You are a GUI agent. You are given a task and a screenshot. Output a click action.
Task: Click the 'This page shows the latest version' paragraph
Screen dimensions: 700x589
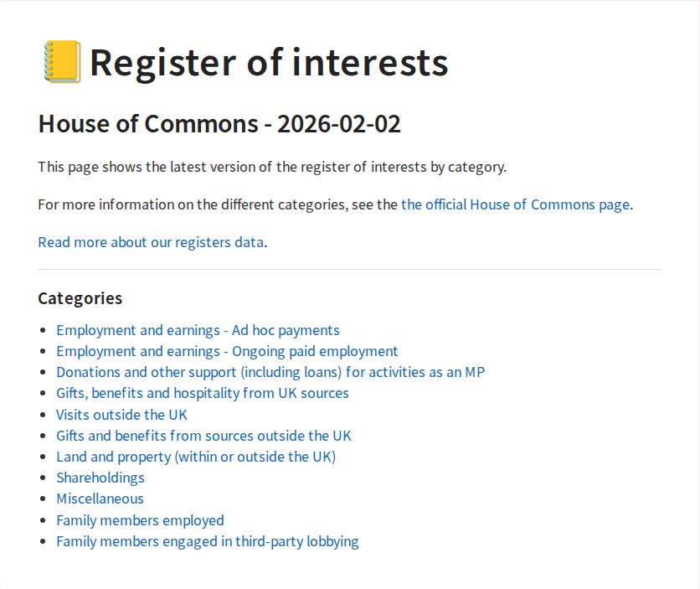click(x=272, y=167)
